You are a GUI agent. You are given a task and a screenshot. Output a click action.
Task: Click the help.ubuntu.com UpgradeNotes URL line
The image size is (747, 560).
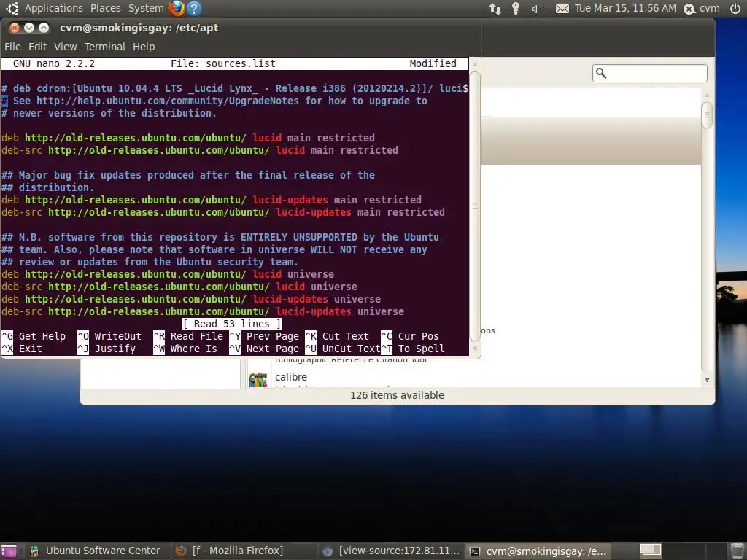click(x=214, y=101)
